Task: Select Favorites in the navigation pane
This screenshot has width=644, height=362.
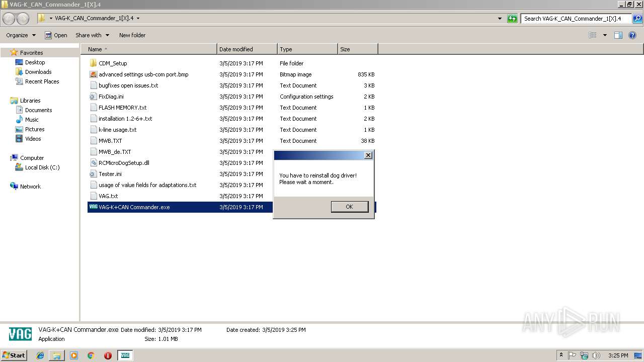Action: tap(31, 53)
